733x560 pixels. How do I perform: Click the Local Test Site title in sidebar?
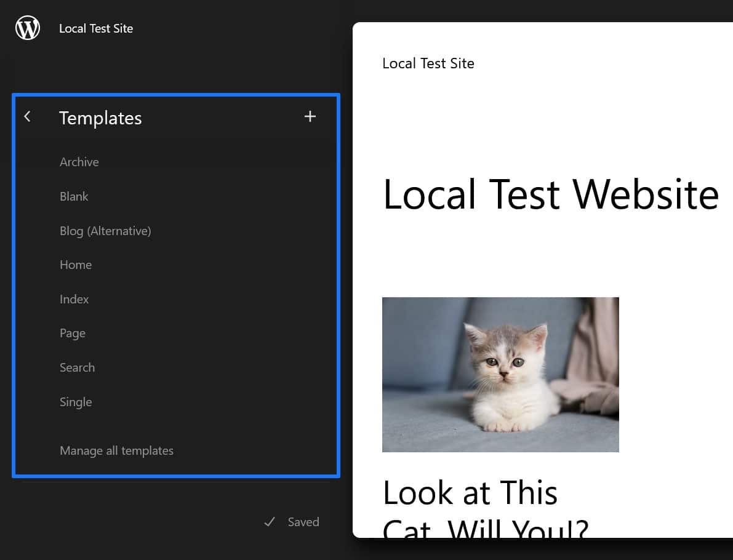pyautogui.click(x=96, y=28)
